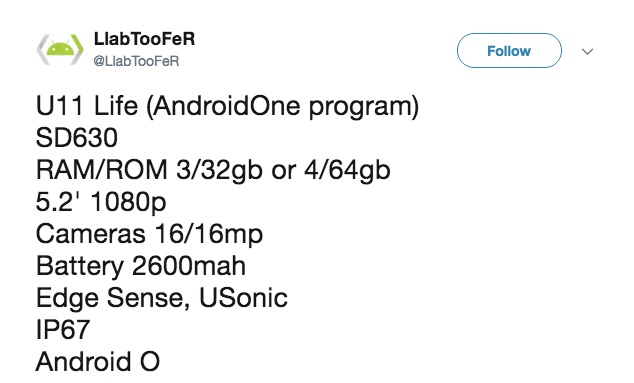Click the word "Battery" in tweet

pos(80,267)
